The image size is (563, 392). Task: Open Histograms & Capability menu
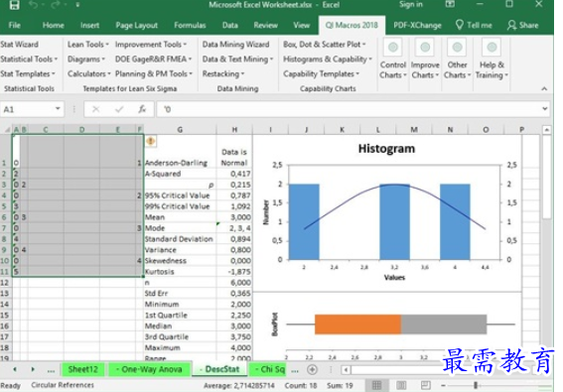pos(328,59)
